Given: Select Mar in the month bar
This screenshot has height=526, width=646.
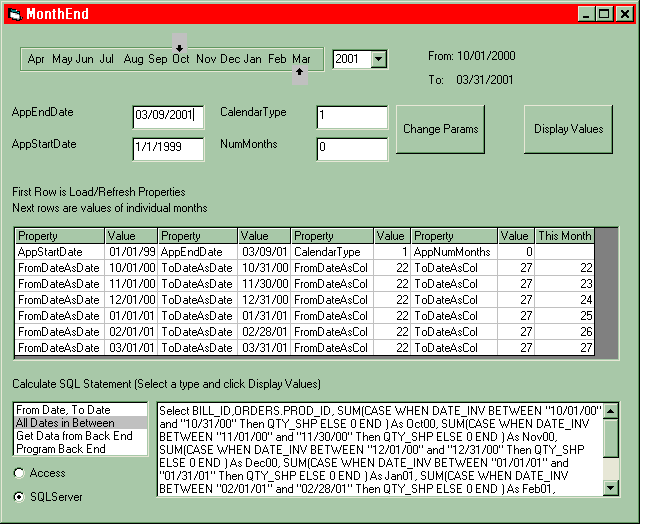Looking at the screenshot, I should pos(301,59).
